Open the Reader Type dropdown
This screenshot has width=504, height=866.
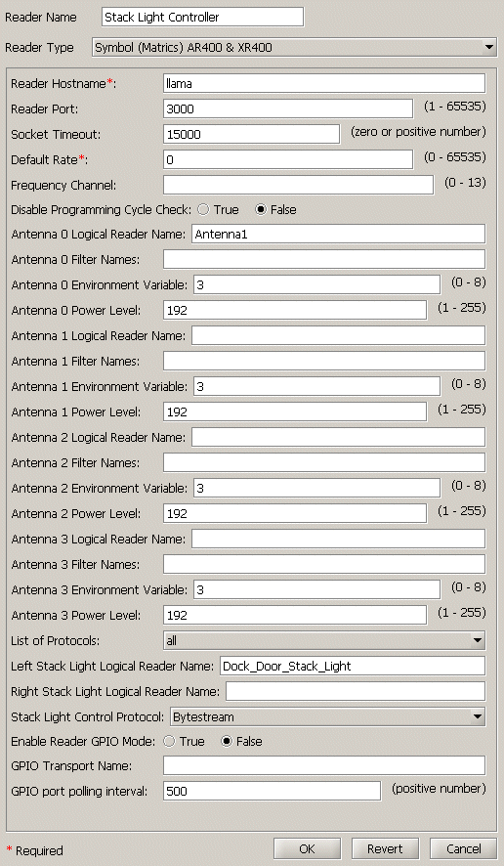tap(295, 48)
